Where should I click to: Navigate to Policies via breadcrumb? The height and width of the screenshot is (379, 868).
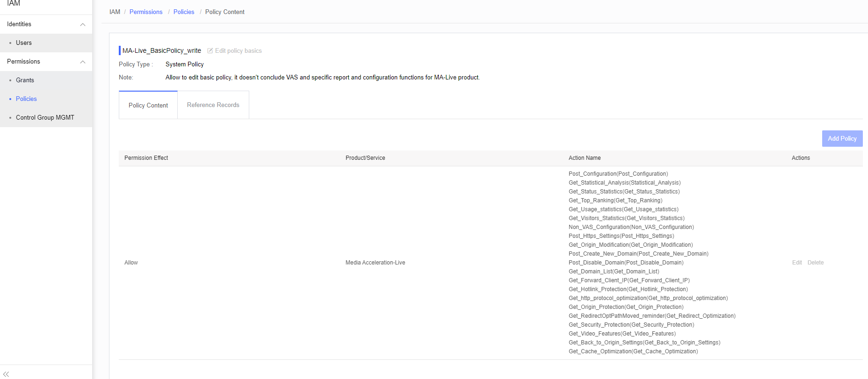(x=184, y=12)
